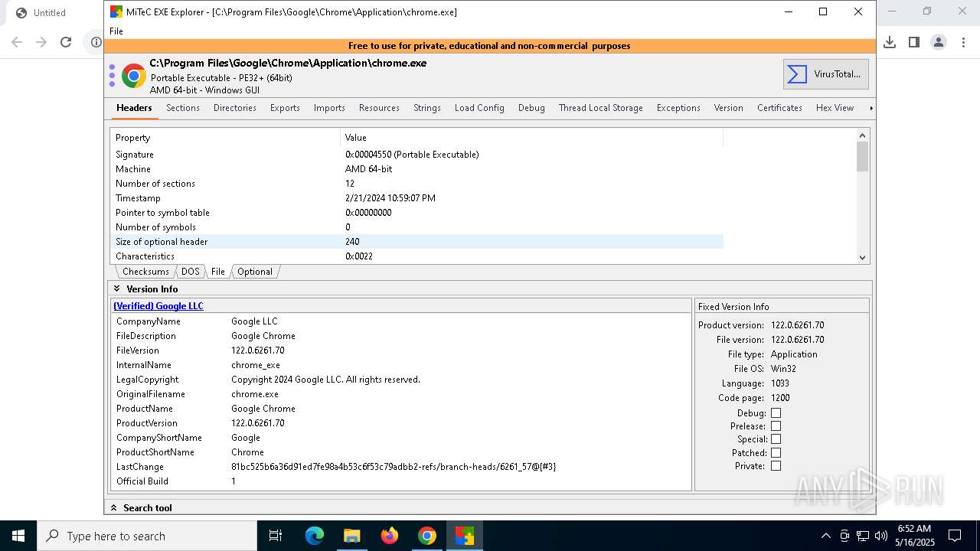Launch Microsoft Edge from the taskbar
The width and height of the screenshot is (980, 551).
click(x=315, y=536)
